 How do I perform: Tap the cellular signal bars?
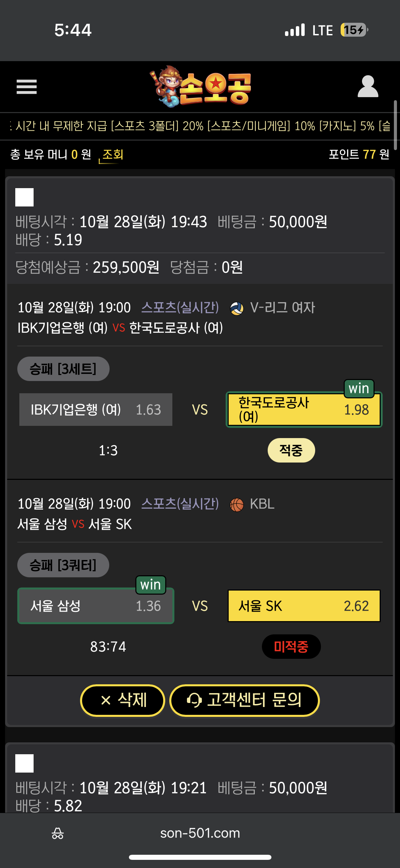pos(295,30)
